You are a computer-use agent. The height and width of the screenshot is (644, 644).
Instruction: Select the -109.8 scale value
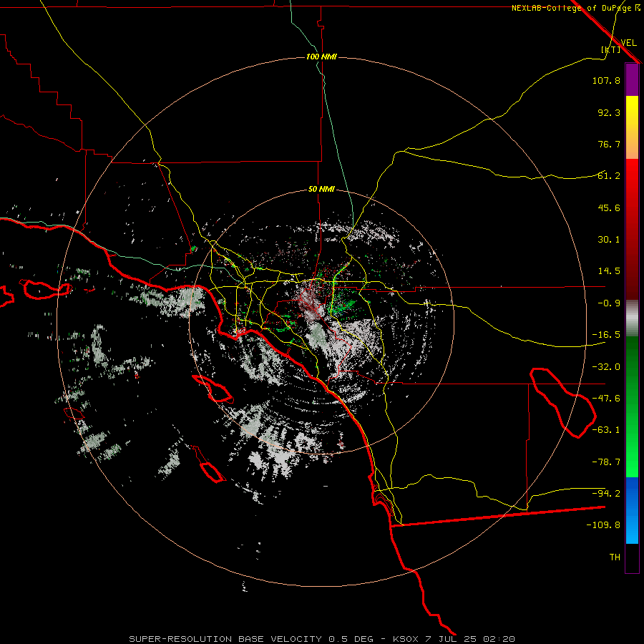pyautogui.click(x=603, y=525)
